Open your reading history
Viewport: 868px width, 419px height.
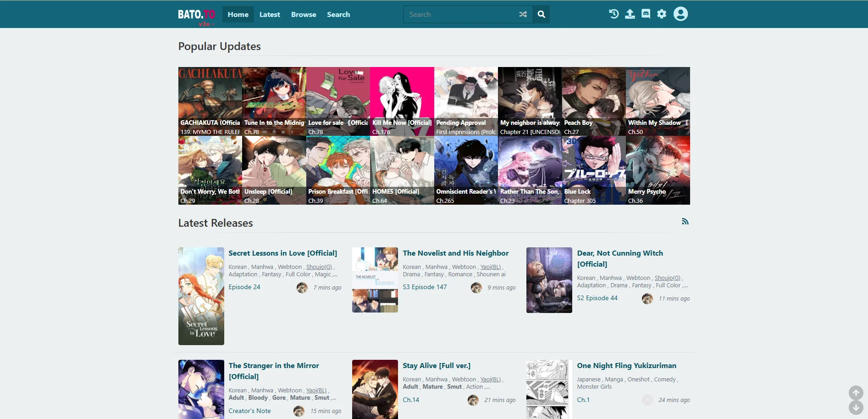point(614,14)
